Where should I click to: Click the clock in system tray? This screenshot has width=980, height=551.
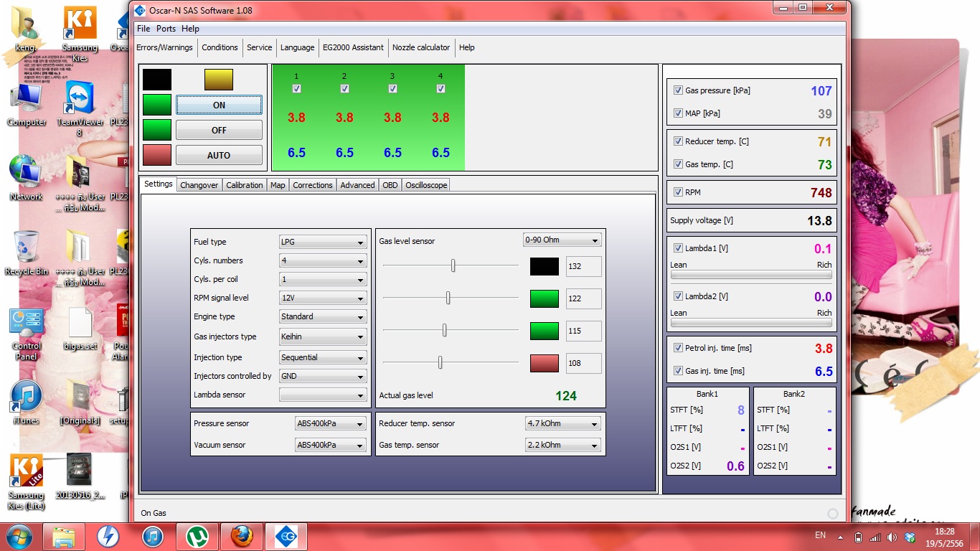[x=945, y=537]
